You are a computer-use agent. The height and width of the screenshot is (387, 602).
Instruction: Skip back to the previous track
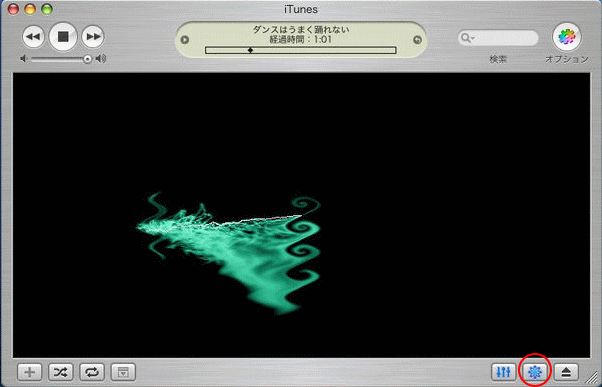click(x=33, y=37)
